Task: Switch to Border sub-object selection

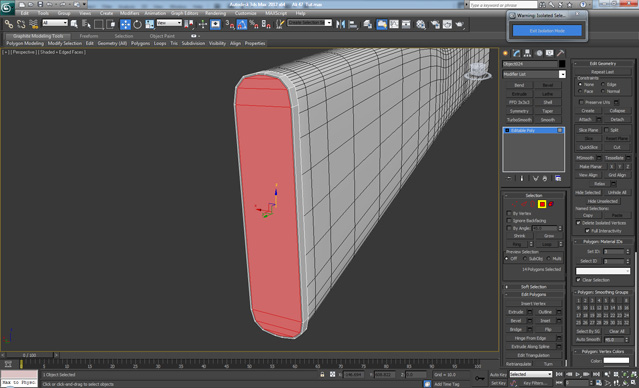Action: click(x=533, y=204)
